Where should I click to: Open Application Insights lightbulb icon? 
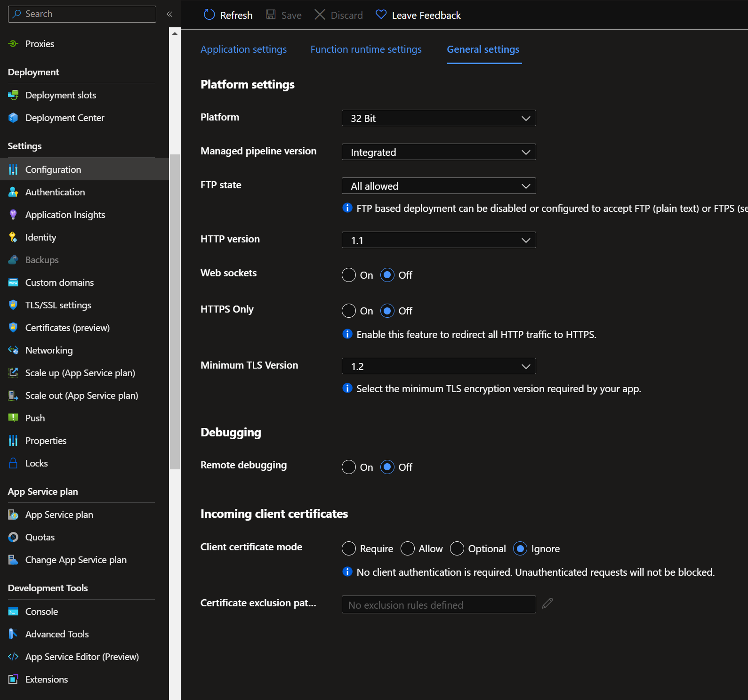(x=13, y=215)
